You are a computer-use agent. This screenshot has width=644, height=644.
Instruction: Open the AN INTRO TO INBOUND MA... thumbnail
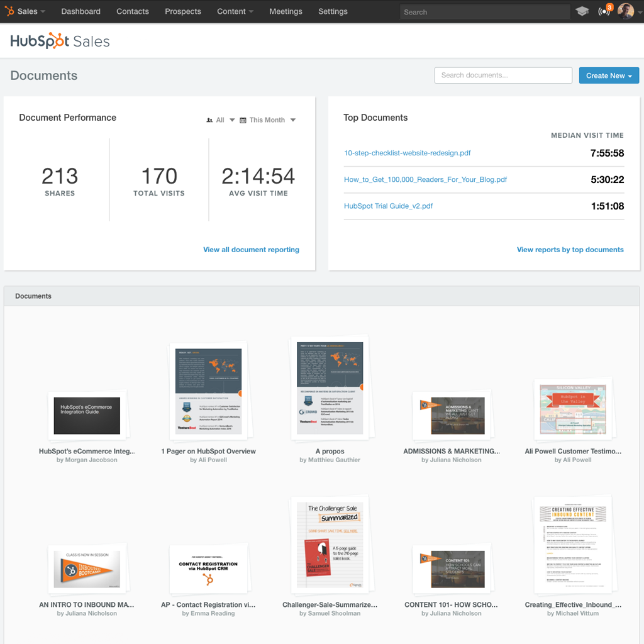(x=87, y=569)
